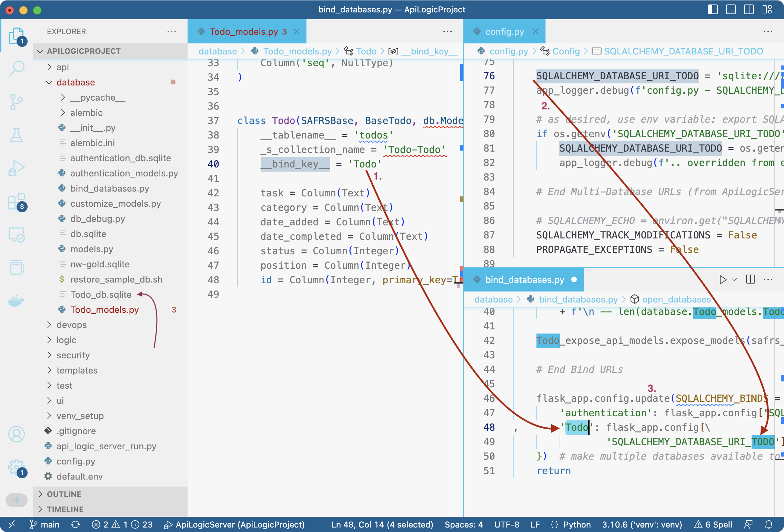Run the bind_databases.py Python file
The height and width of the screenshot is (532, 784).
(723, 279)
